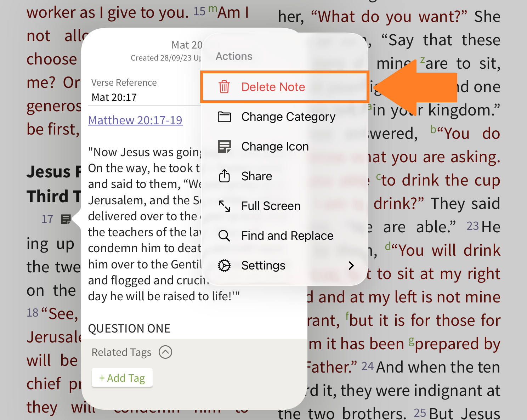
Task: Collapse the Related Tags section
Action: pyautogui.click(x=165, y=352)
